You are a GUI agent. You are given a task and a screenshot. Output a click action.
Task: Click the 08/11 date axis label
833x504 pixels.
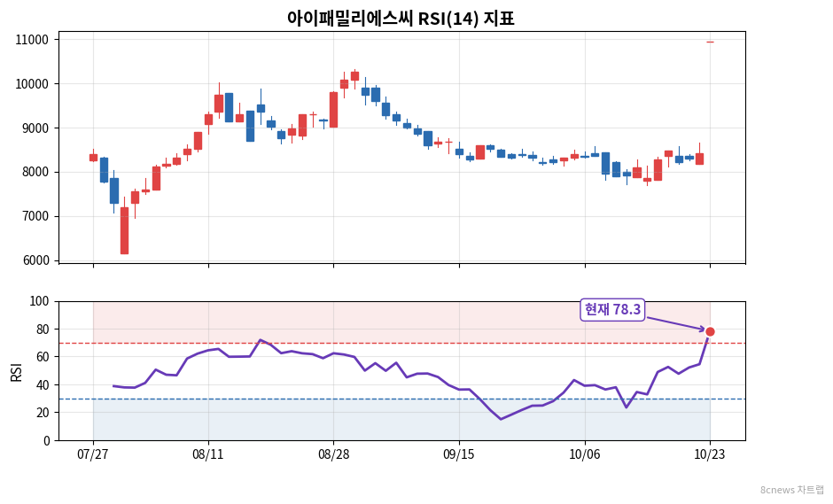208,454
